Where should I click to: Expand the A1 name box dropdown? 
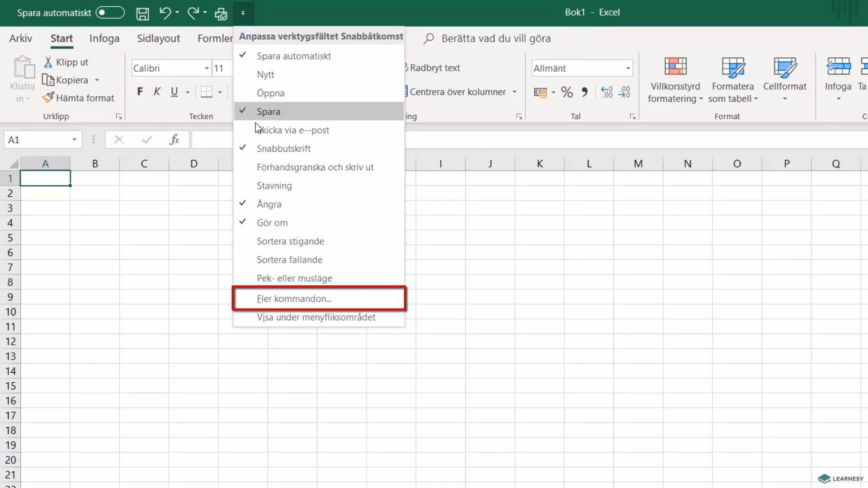coord(74,140)
